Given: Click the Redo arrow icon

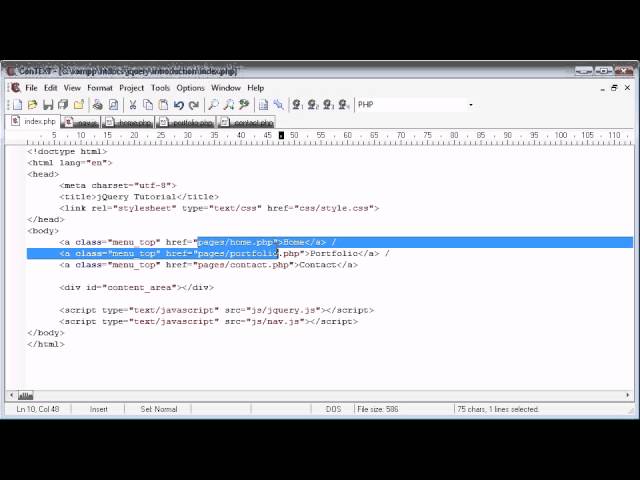Looking at the screenshot, I should point(194,105).
